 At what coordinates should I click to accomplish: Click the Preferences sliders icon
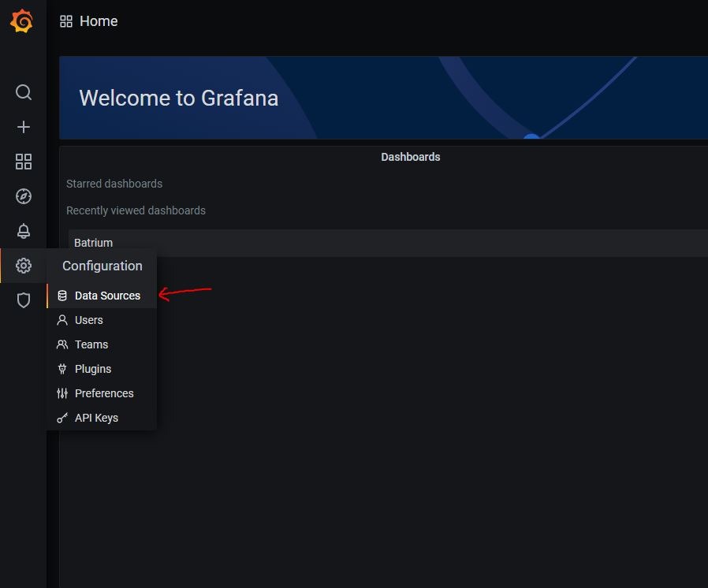click(62, 393)
